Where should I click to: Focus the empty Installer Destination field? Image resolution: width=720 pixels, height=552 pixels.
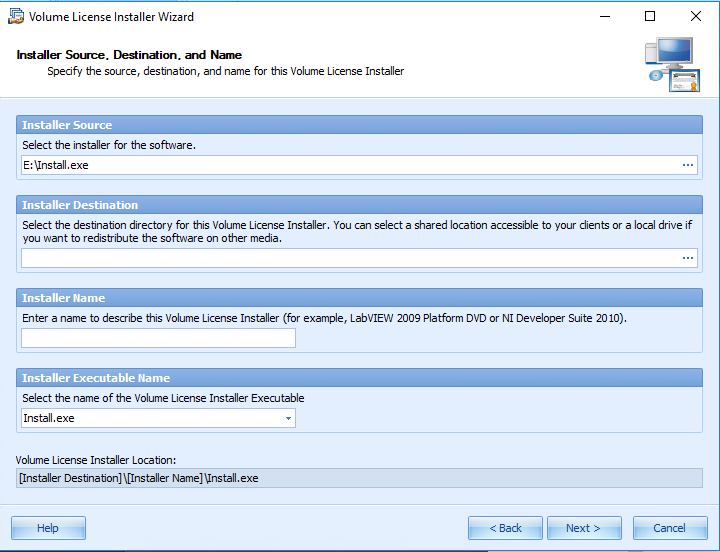tap(350, 258)
